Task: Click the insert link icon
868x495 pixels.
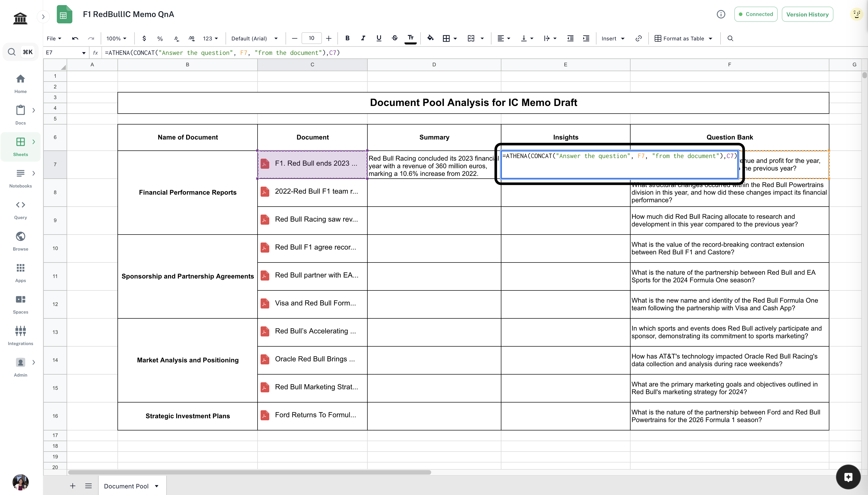Action: click(638, 38)
